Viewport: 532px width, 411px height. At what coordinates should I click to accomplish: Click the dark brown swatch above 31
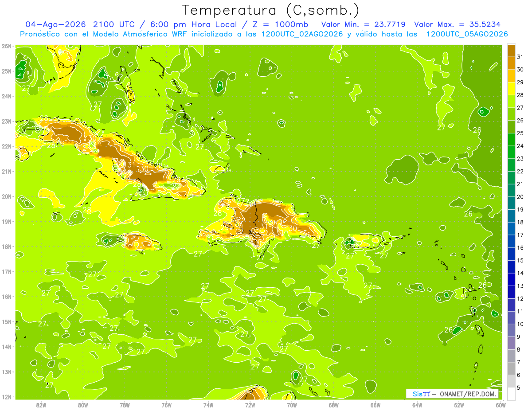511,51
